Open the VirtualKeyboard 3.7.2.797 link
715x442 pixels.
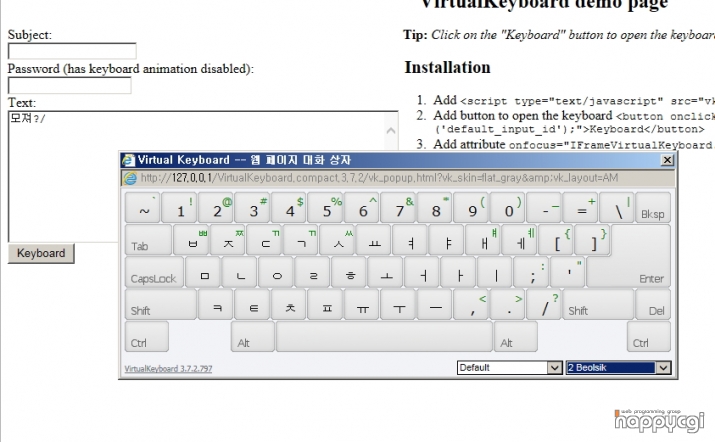tap(168, 368)
